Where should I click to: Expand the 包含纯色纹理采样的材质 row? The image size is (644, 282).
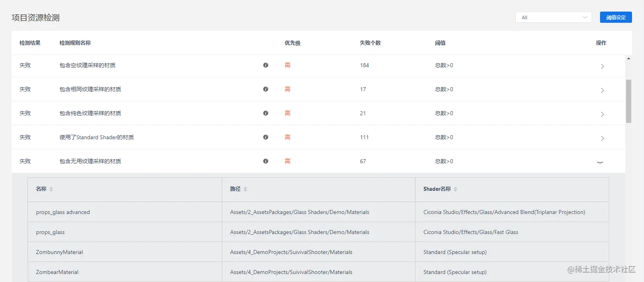pyautogui.click(x=602, y=114)
